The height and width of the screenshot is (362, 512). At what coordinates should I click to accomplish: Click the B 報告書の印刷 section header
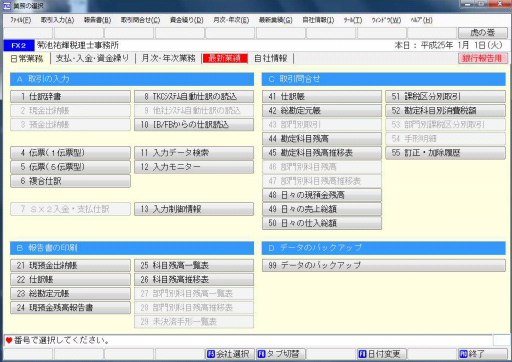(132, 248)
